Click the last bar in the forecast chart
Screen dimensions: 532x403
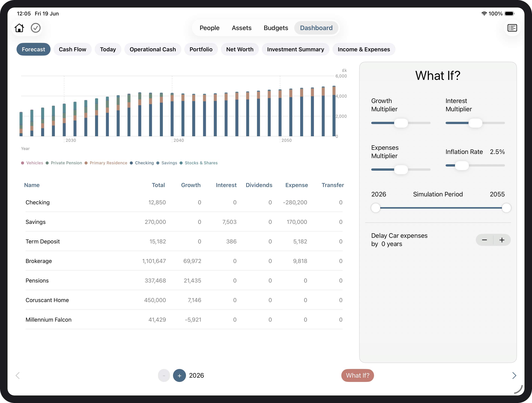tap(334, 111)
